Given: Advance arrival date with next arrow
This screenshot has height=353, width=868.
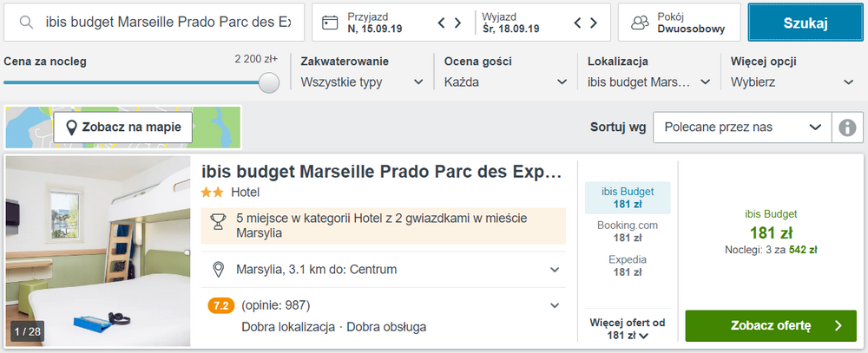Looking at the screenshot, I should (x=457, y=23).
